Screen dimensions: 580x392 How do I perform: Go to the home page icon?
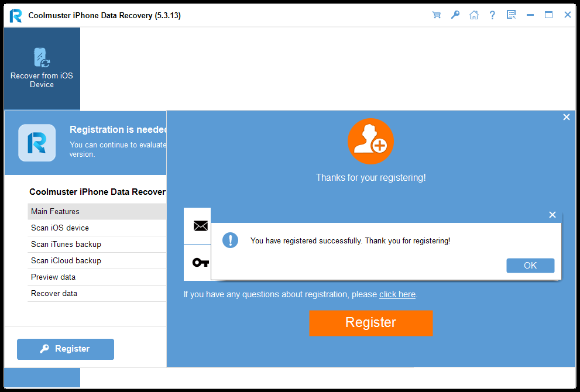pyautogui.click(x=474, y=15)
